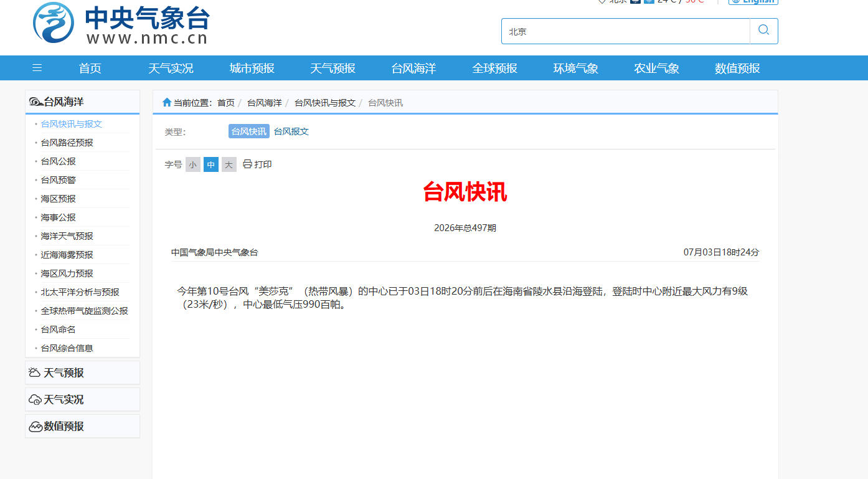This screenshot has height=479, width=868.
Task: Open 天气预报 in the navigation bar
Action: tap(333, 68)
